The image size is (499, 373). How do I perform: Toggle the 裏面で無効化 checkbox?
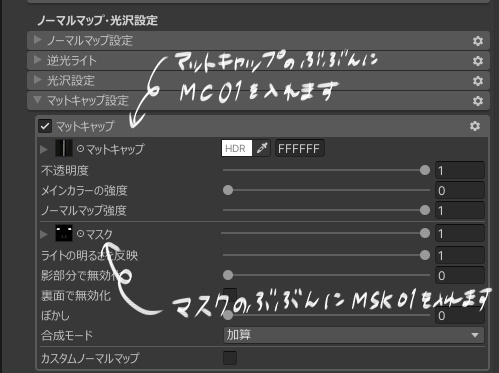[x=230, y=295]
